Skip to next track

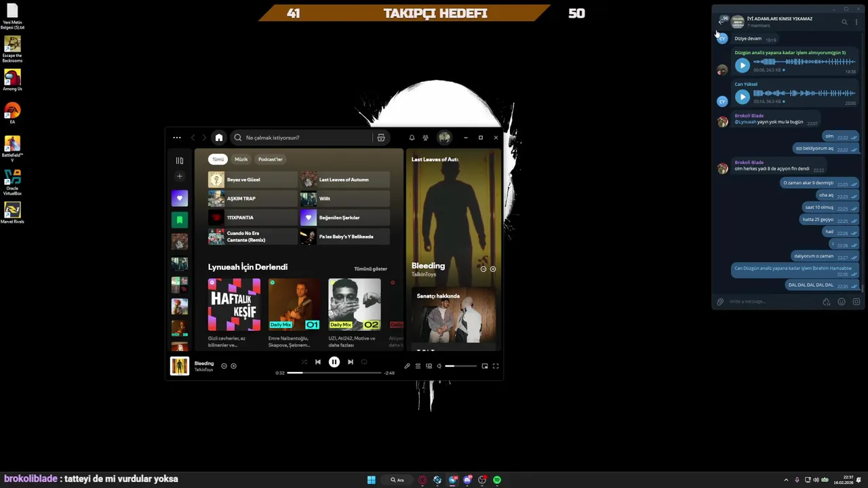point(351,362)
